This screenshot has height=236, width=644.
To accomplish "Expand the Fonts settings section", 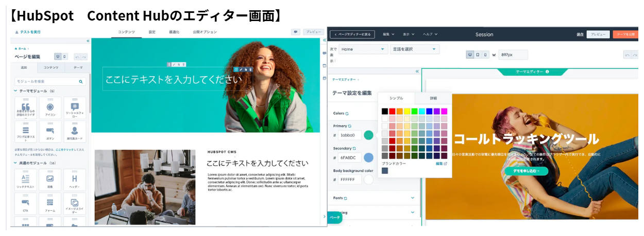I will click(x=413, y=198).
